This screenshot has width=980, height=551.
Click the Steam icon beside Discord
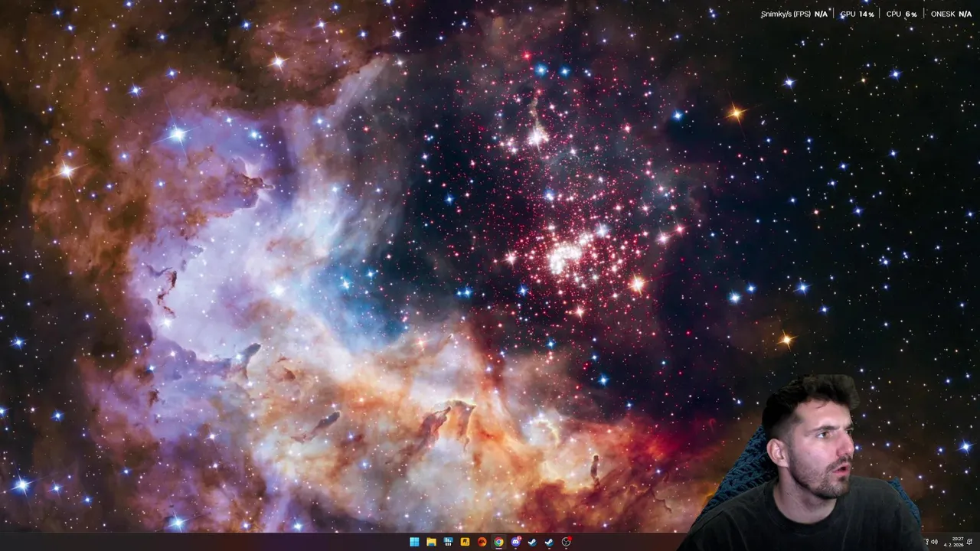pos(532,542)
